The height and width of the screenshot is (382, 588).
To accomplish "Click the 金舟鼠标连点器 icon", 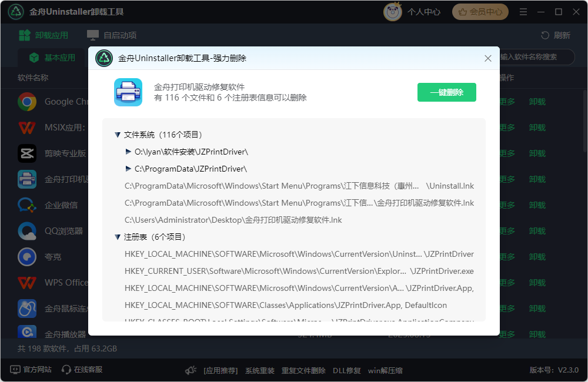I will coord(27,309).
